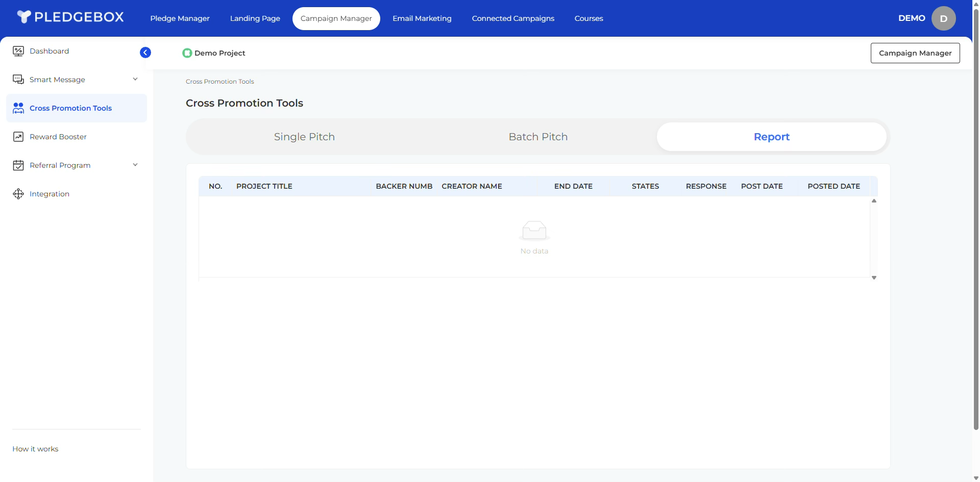Click the PledgeBox logo
Screen dimensions: 980x482
coord(70,17)
